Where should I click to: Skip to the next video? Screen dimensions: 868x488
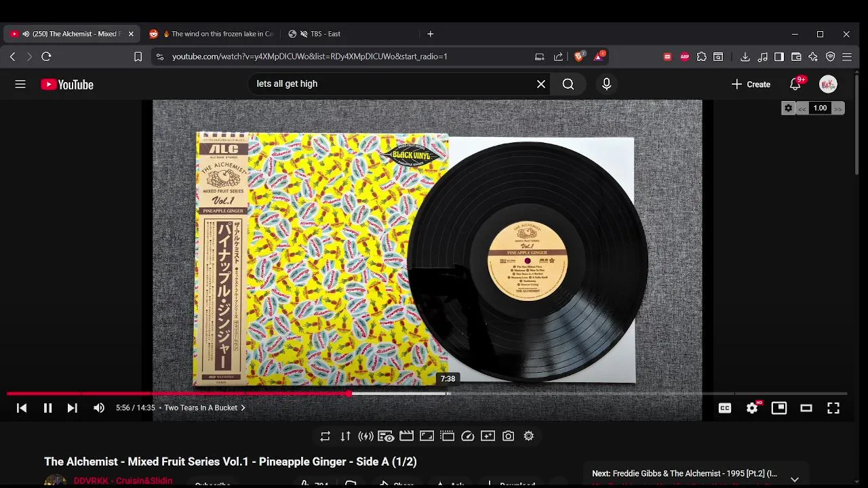pos(72,408)
